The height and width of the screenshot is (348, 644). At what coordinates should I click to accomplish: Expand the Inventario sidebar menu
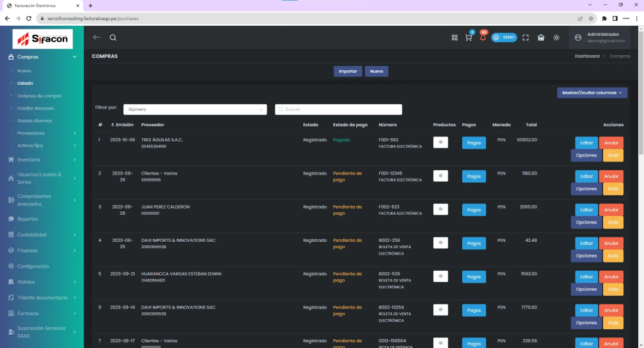coord(42,160)
